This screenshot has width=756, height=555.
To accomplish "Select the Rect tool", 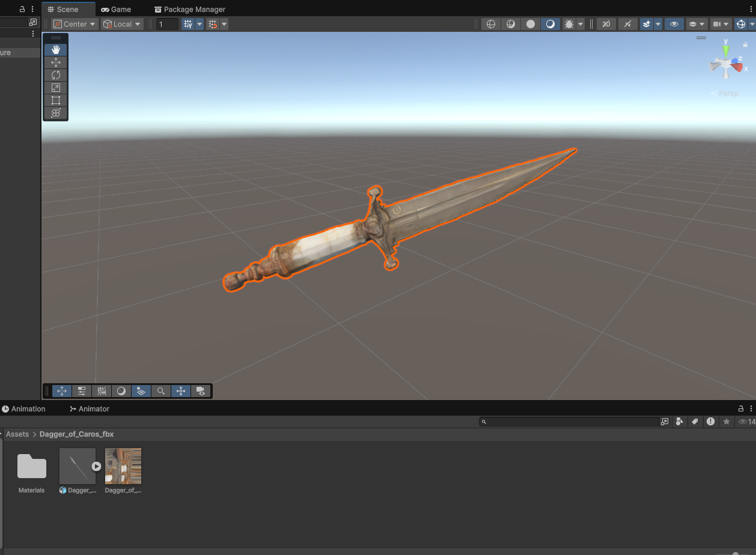I will point(56,100).
